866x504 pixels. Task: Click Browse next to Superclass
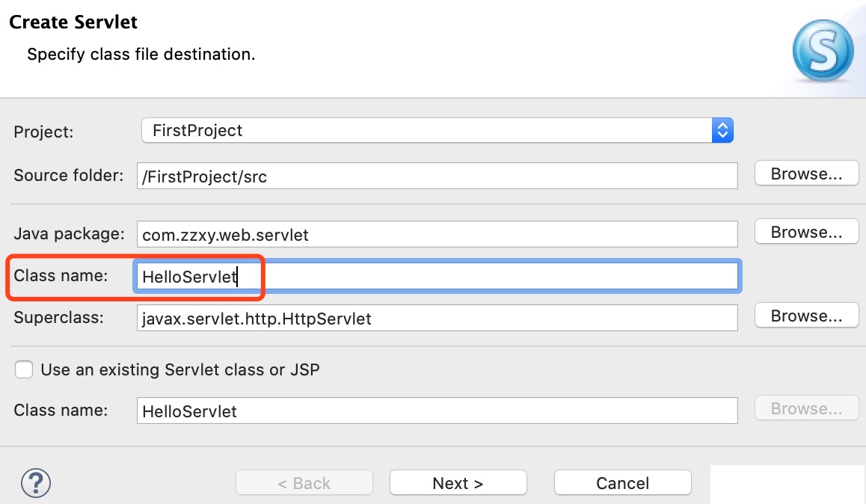pyautogui.click(x=806, y=316)
